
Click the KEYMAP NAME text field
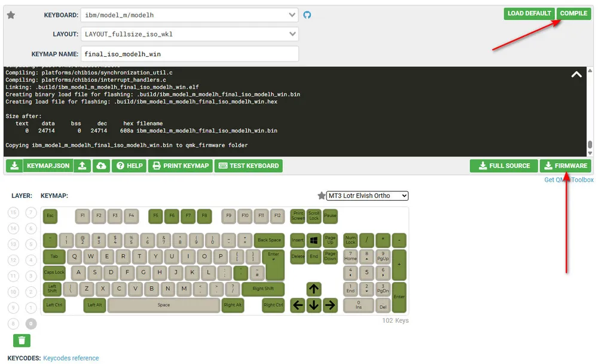click(190, 54)
